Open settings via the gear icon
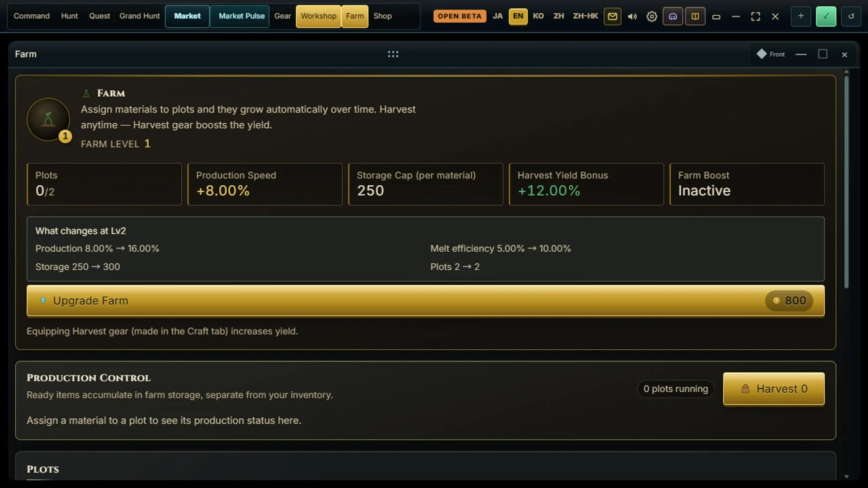The height and width of the screenshot is (488, 868). pos(651,16)
